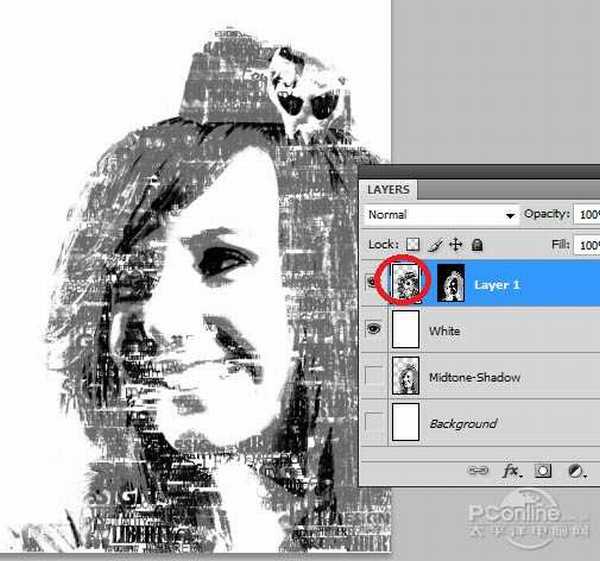Select Layer 1 image thumbnail

click(x=407, y=284)
